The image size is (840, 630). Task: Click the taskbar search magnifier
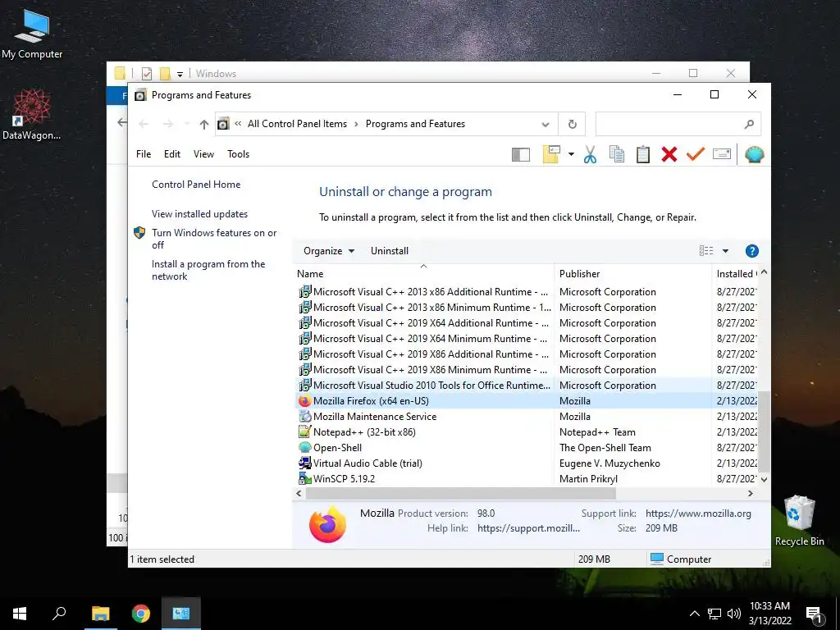tap(59, 614)
